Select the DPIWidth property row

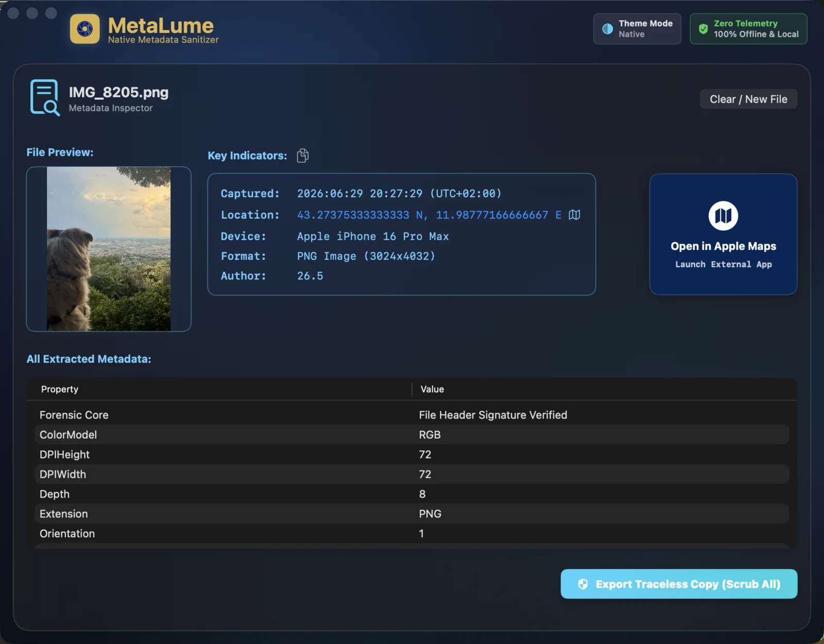(x=412, y=474)
